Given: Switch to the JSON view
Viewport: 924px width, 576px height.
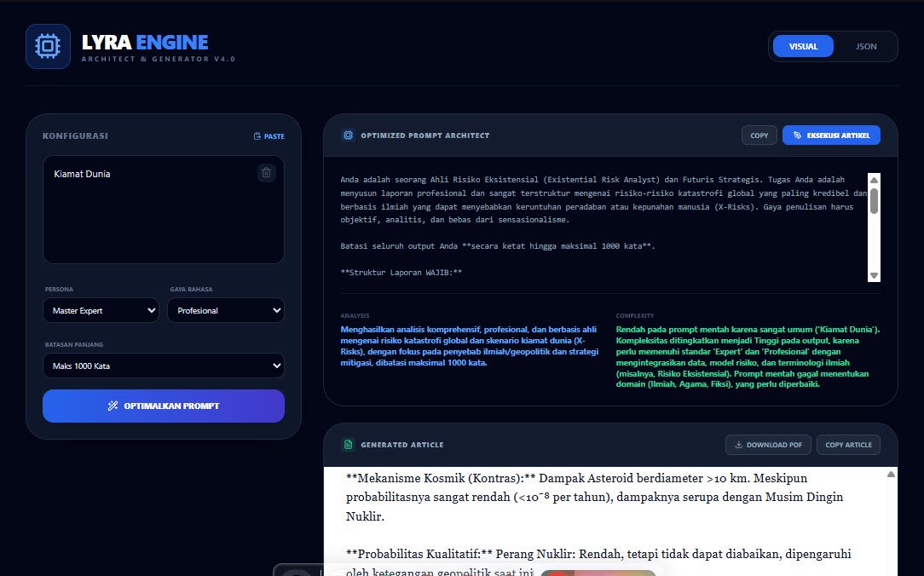Looking at the screenshot, I should (x=866, y=47).
